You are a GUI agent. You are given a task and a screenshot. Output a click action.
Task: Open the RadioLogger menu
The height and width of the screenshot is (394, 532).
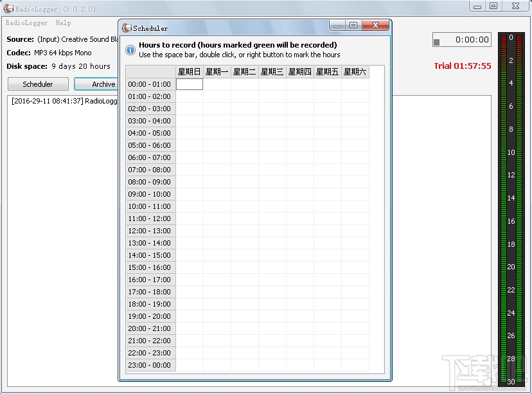(x=26, y=22)
